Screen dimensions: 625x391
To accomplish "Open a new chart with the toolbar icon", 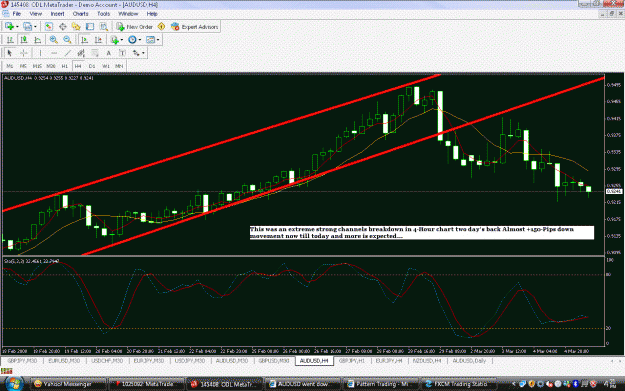I will pos(9,27).
